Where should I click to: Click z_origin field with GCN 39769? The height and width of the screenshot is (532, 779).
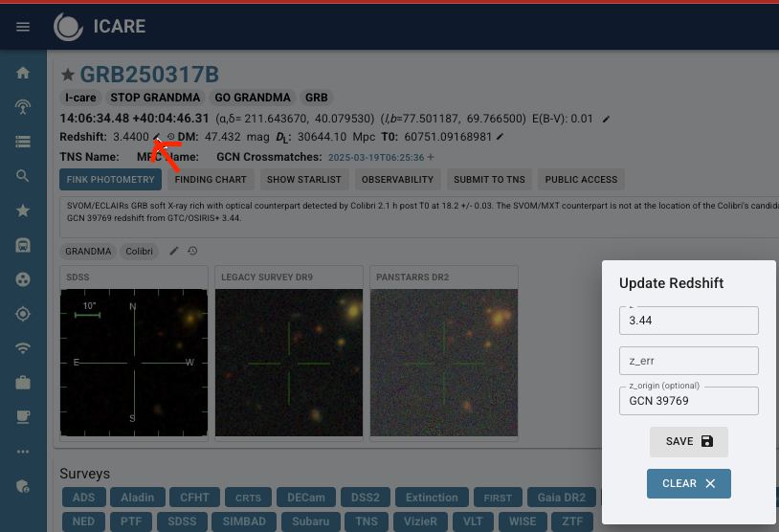click(x=689, y=401)
